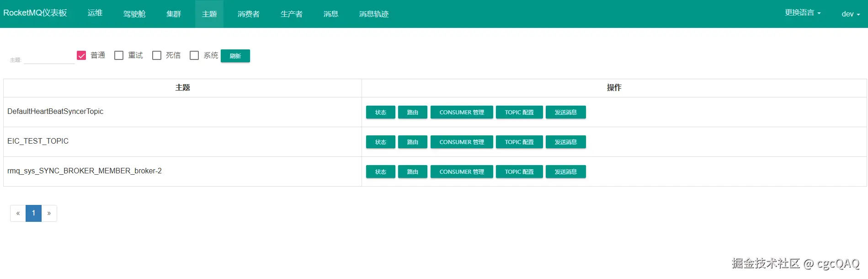
Task: View 路由 for EIC_TEST_TOPIC
Action: click(413, 142)
